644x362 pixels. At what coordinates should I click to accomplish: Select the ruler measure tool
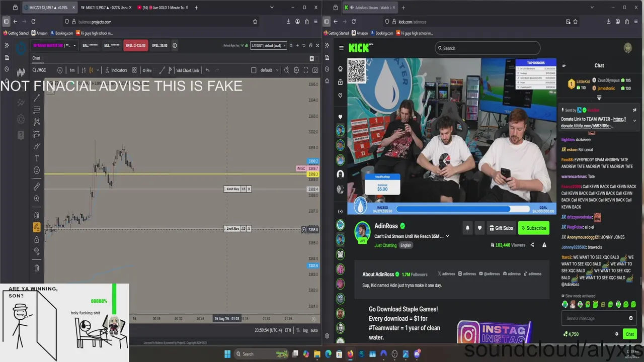coord(37,187)
